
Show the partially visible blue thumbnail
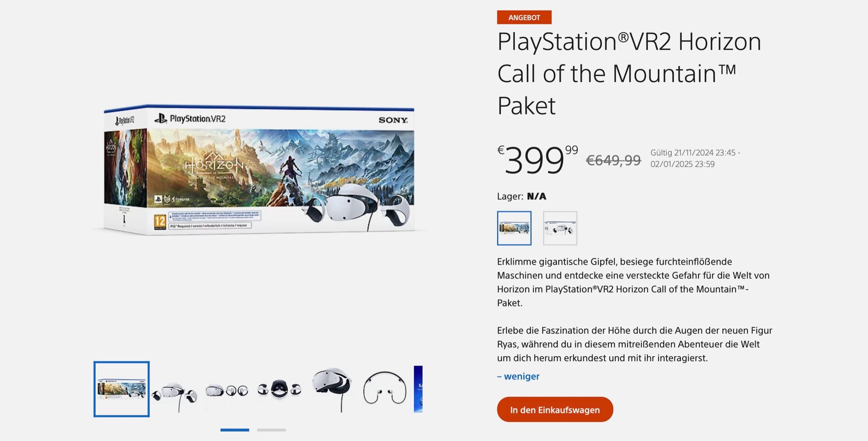coord(418,389)
